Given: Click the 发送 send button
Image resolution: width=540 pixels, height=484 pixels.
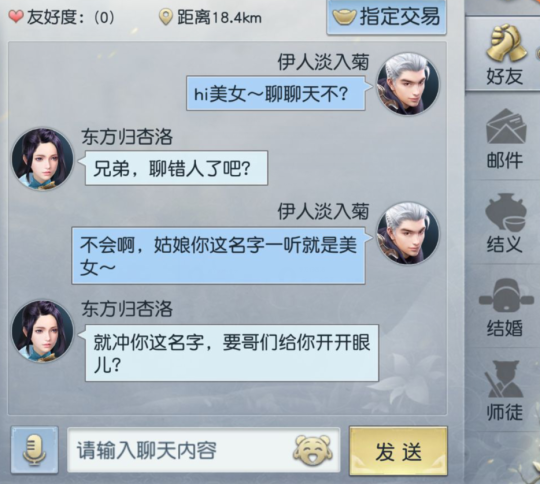Looking at the screenshot, I should [x=398, y=451].
